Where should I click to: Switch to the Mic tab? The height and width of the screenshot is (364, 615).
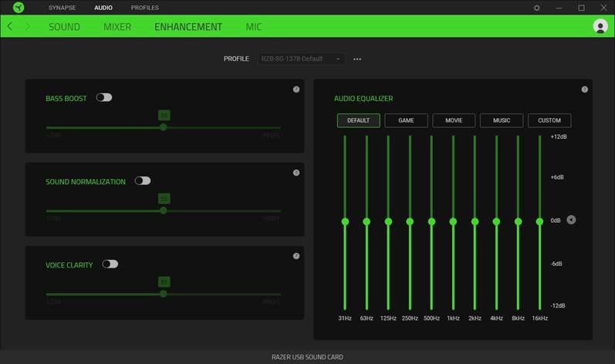tap(253, 27)
